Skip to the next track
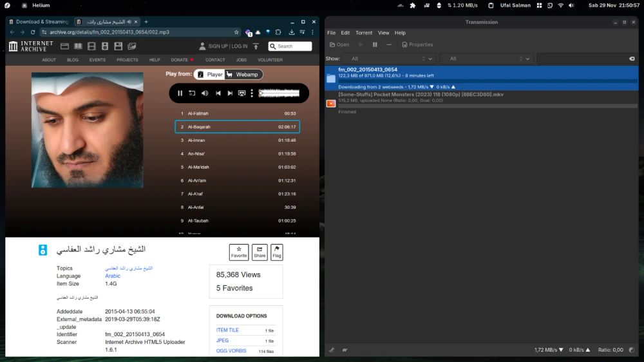Image resolution: width=644 pixels, height=362 pixels. coord(230,93)
